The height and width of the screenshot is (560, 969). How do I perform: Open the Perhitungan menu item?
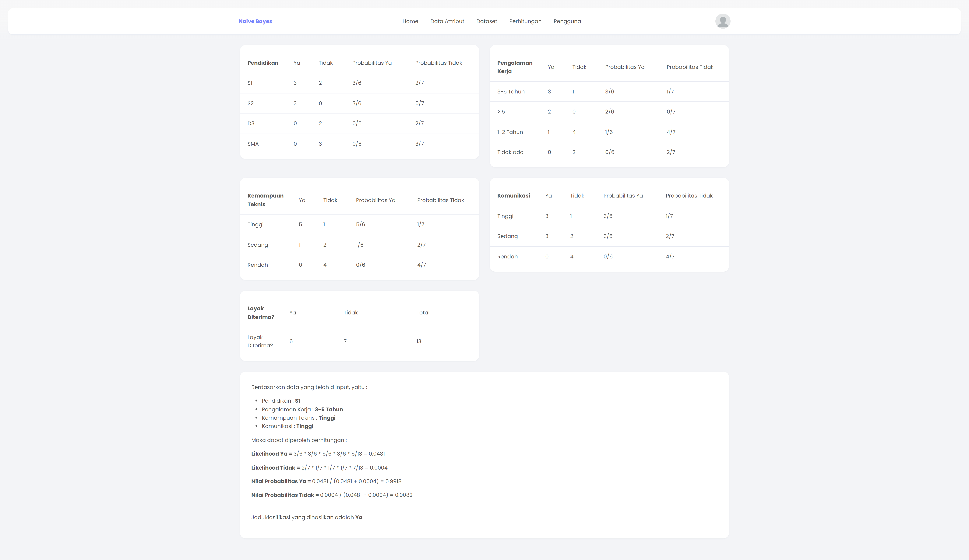click(x=525, y=21)
